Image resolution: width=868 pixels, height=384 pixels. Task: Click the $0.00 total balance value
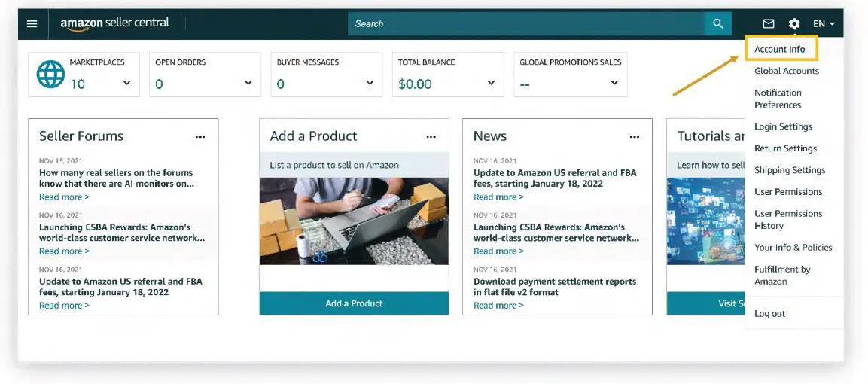415,84
